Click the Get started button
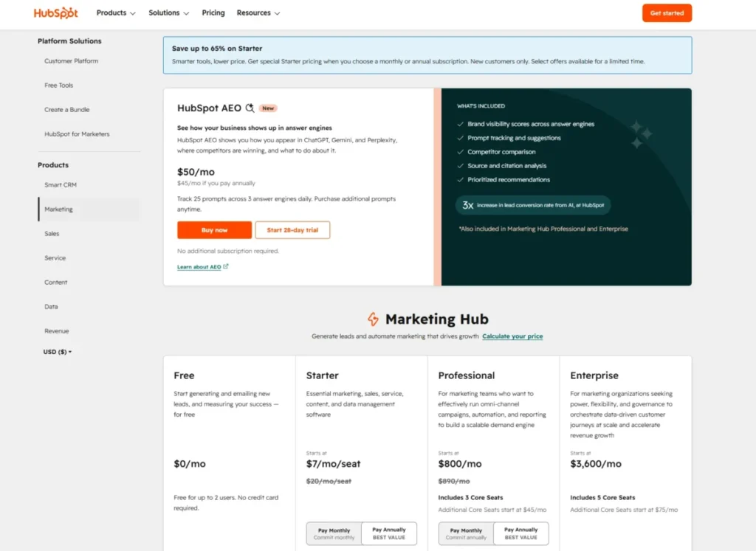Screen dimensions: 756x551 click(667, 13)
